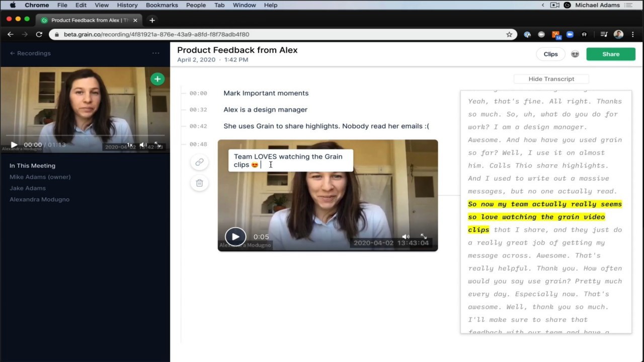The height and width of the screenshot is (362, 644).
Task: Open macOS notification center icon
Action: (628, 5)
